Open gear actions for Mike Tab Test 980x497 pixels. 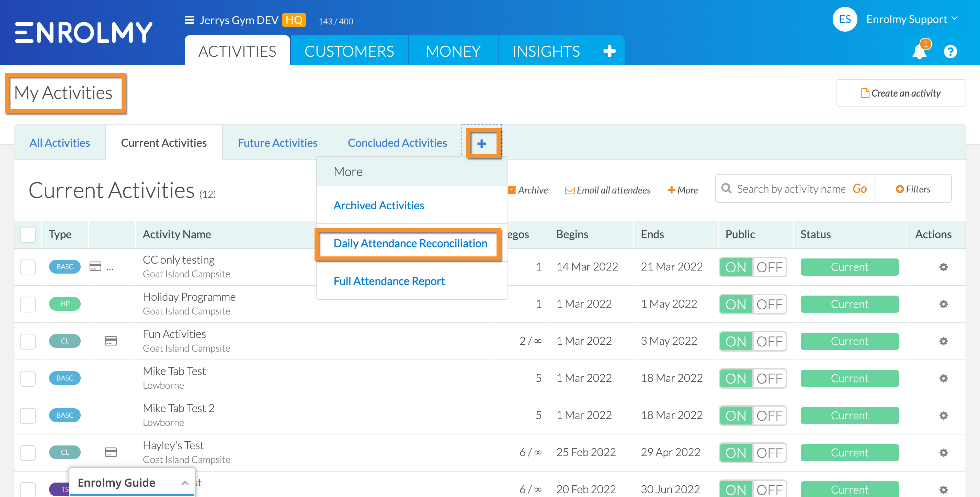coord(943,378)
